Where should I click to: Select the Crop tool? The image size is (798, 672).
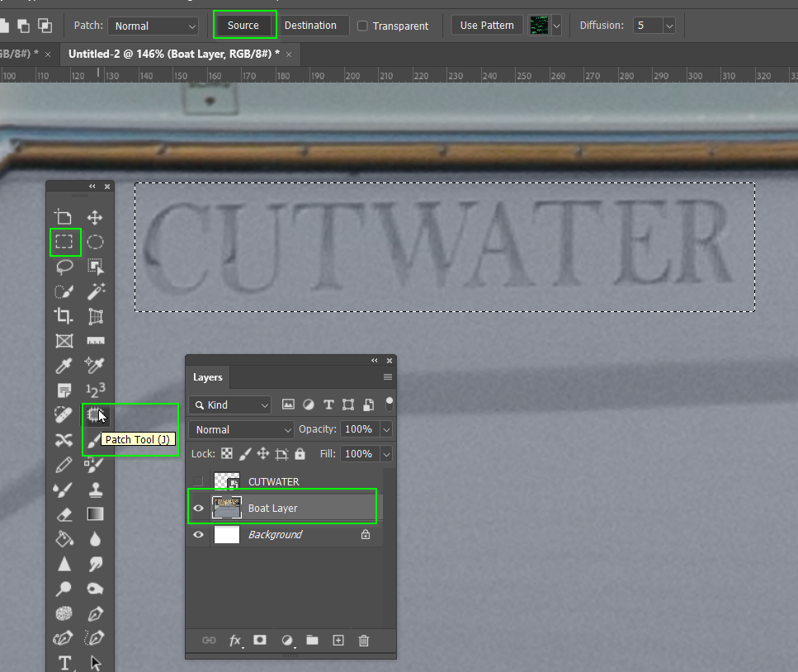pyautogui.click(x=64, y=316)
